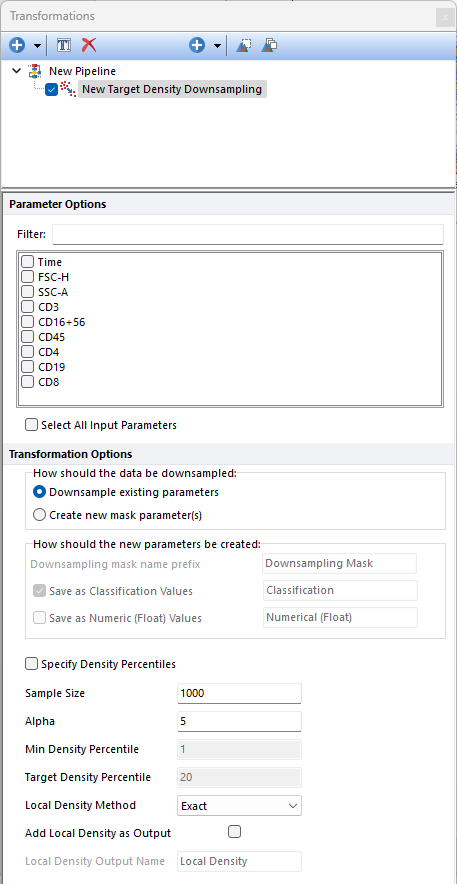Open the dropdown arrow beside the first plus icon
This screenshot has height=884, width=457.
[x=37, y=46]
